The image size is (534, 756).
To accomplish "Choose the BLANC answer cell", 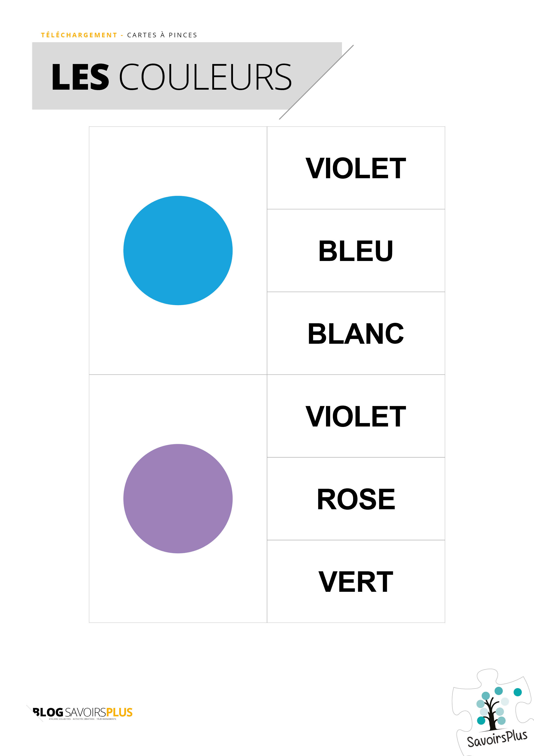I will tap(356, 334).
